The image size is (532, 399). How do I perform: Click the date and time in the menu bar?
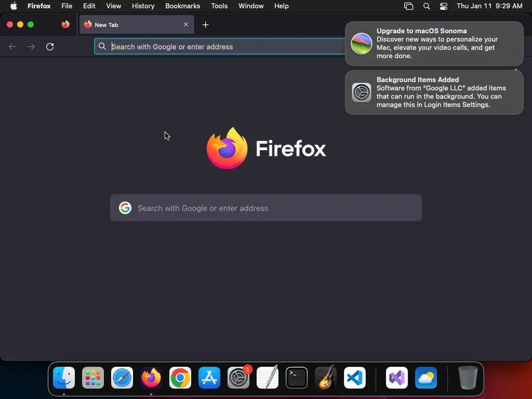coord(489,6)
